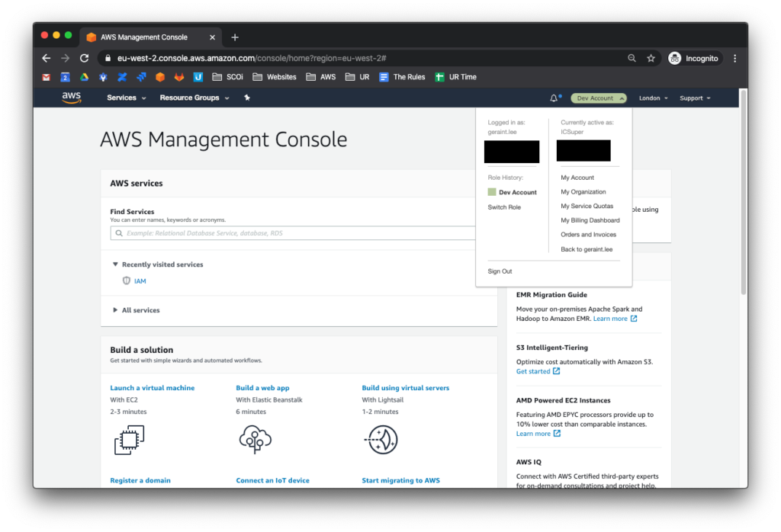This screenshot has height=532, width=781.
Task: Collapse the Dev Account menu
Action: coord(598,98)
